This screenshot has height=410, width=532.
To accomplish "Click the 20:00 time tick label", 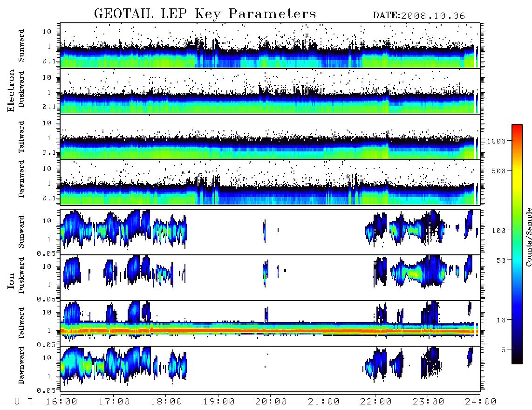I will pos(272,402).
